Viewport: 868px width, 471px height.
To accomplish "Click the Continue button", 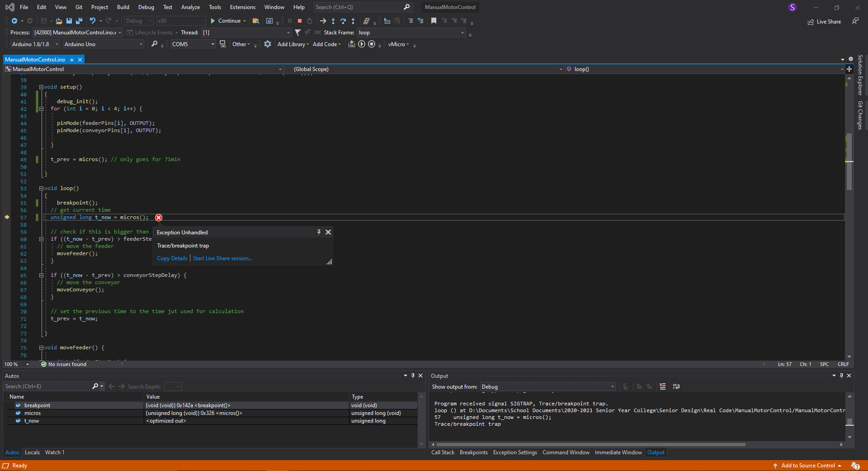I will click(x=228, y=21).
